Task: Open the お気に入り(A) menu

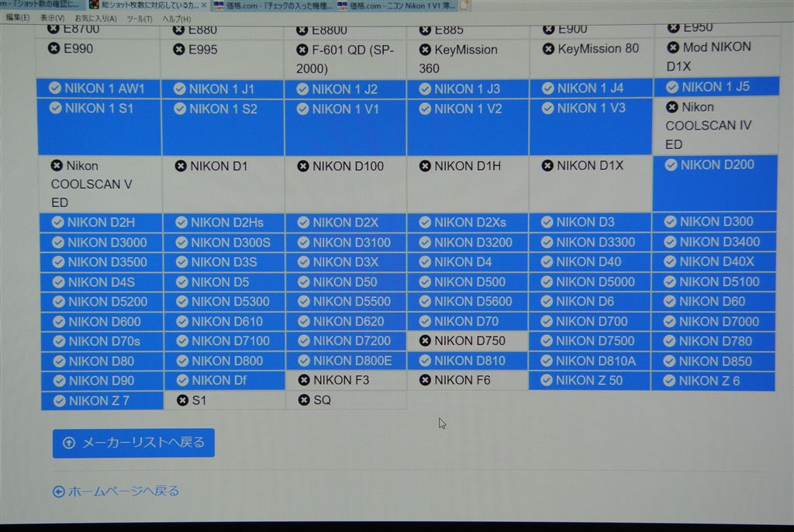Action: point(95,19)
